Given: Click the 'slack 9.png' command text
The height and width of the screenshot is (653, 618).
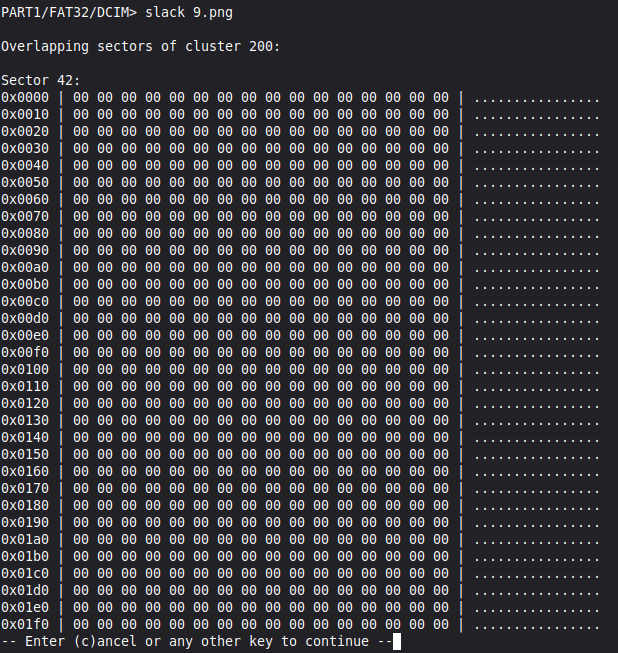Looking at the screenshot, I should click(189, 12).
